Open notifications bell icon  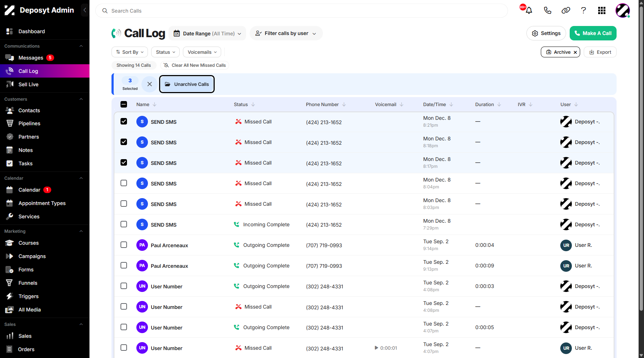(x=529, y=10)
